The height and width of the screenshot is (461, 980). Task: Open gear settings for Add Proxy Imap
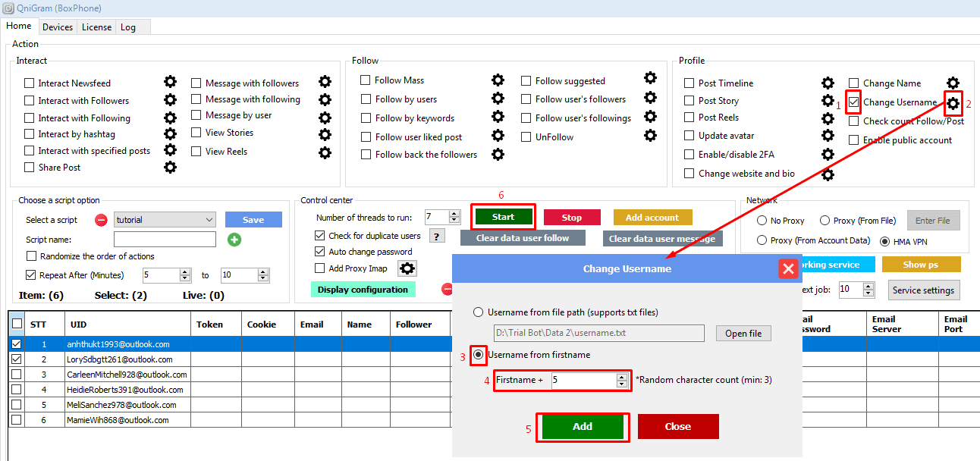tap(408, 268)
